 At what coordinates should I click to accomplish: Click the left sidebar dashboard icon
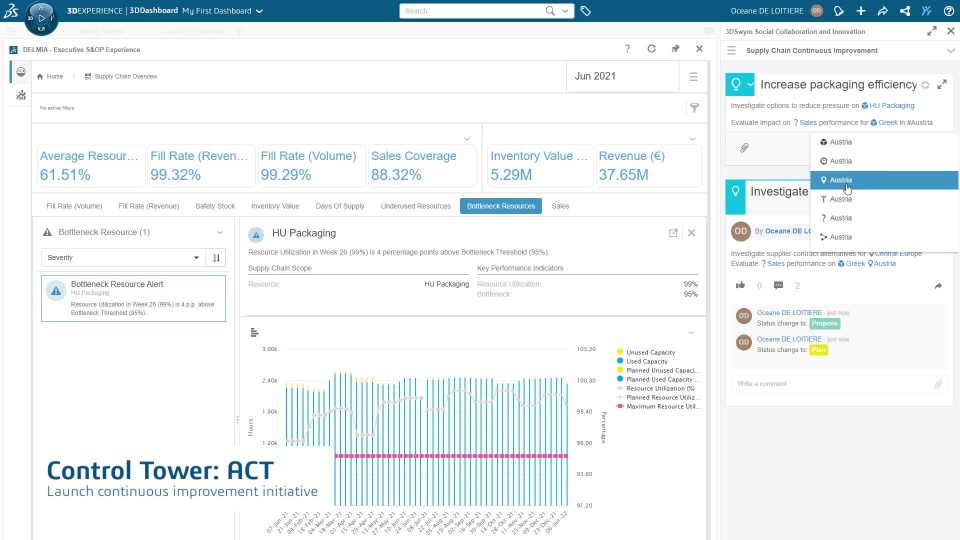click(21, 72)
